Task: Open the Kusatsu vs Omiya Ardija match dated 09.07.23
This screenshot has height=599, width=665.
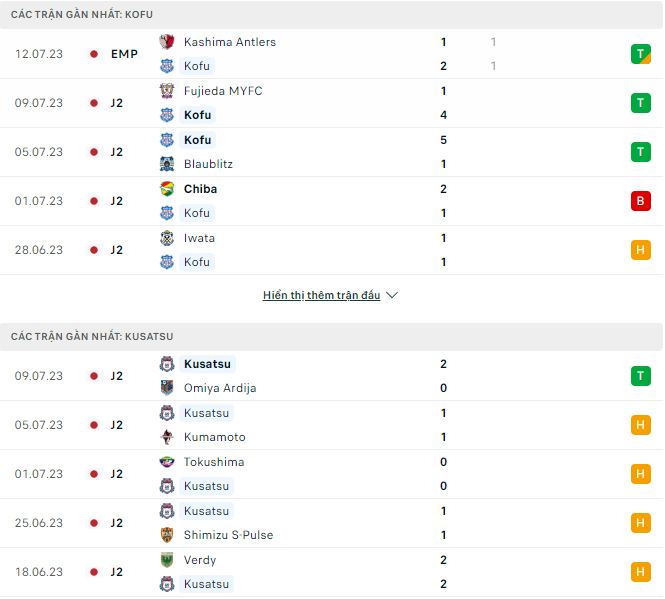Action: click(x=330, y=376)
